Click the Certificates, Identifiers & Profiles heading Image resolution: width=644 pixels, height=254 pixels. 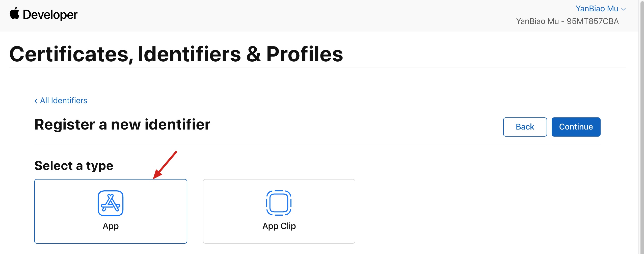click(176, 54)
